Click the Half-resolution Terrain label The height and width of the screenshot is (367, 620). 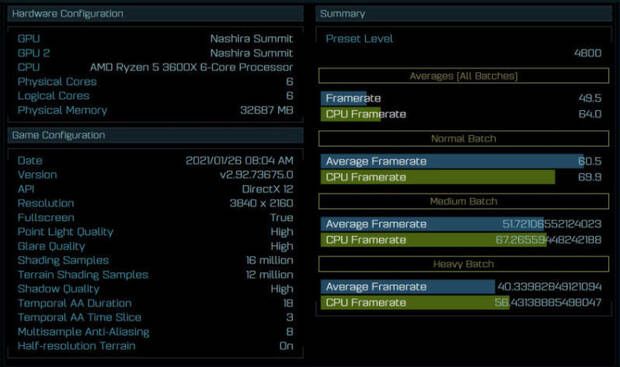tap(76, 346)
